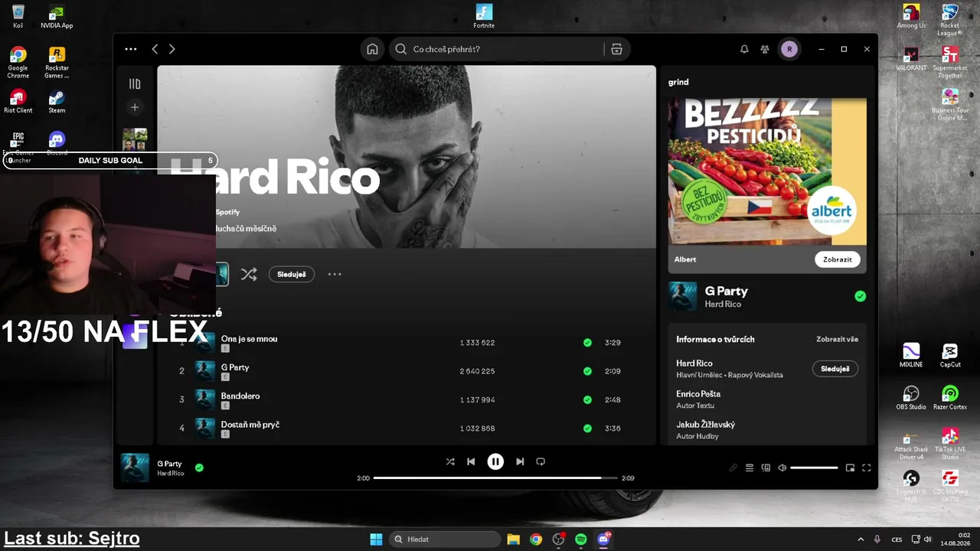Seek within the song progress bar

[x=495, y=478]
